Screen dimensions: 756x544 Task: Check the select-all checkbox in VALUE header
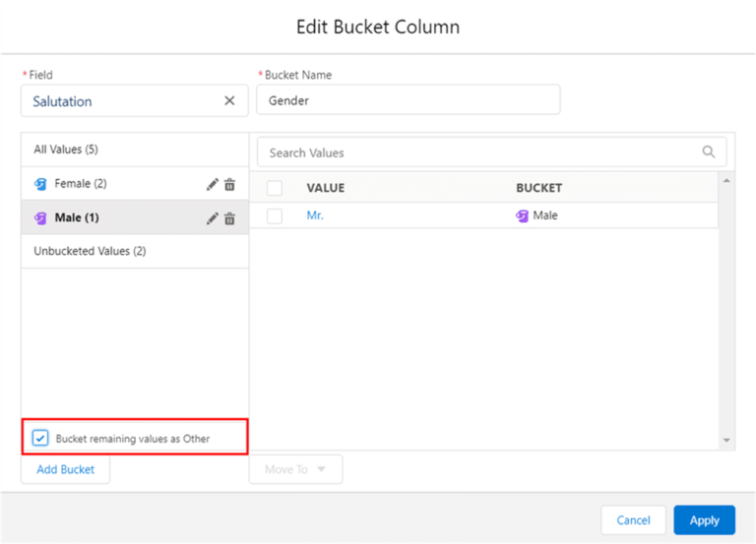[275, 188]
